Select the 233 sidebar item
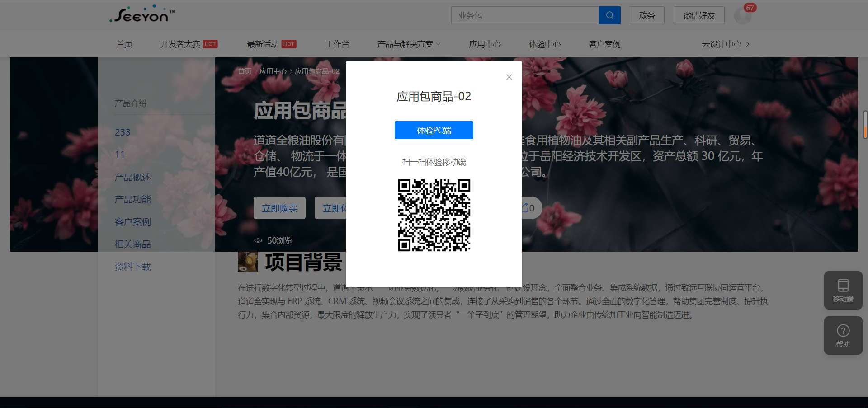 pyautogui.click(x=123, y=132)
